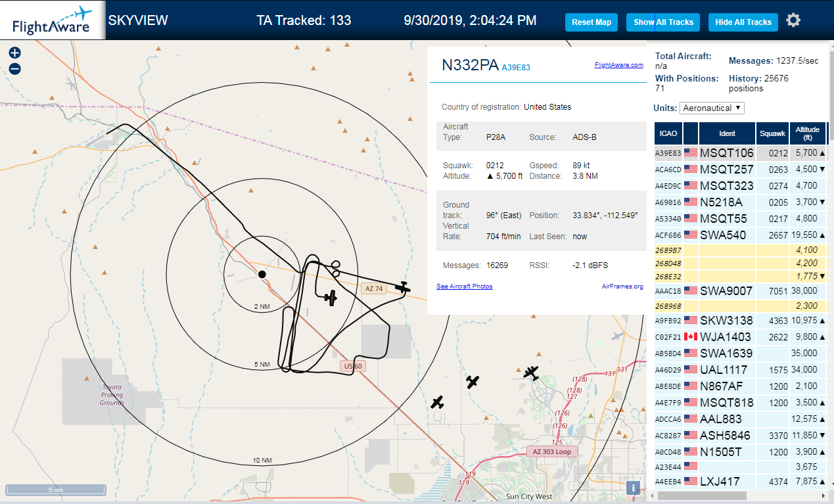
Task: Select the AAL883 row
Action: click(x=740, y=419)
